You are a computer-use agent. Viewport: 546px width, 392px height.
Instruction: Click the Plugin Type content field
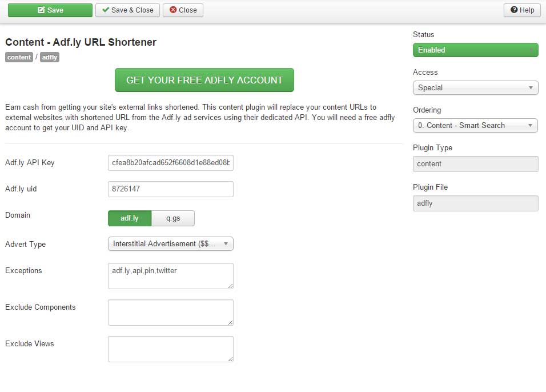pos(475,164)
